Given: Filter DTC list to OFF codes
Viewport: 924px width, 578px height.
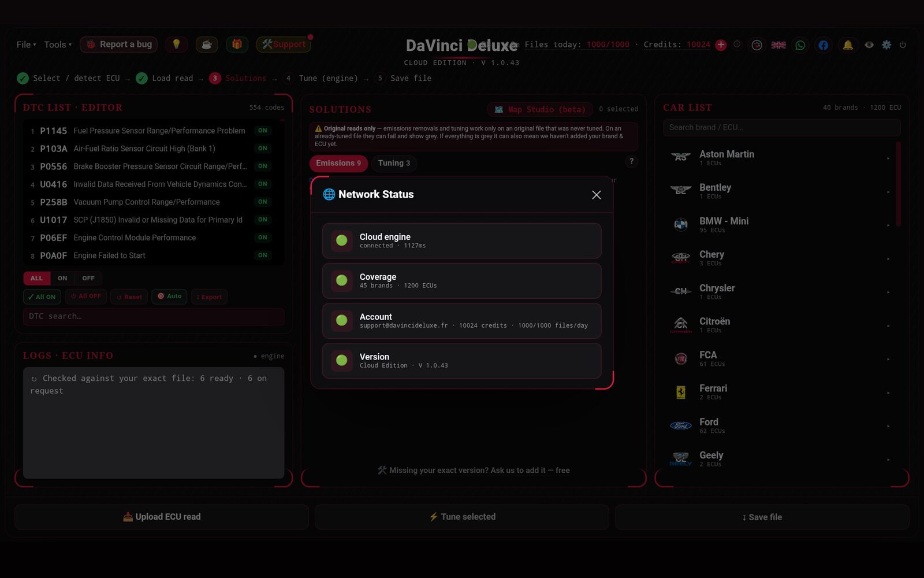Looking at the screenshot, I should pos(88,278).
